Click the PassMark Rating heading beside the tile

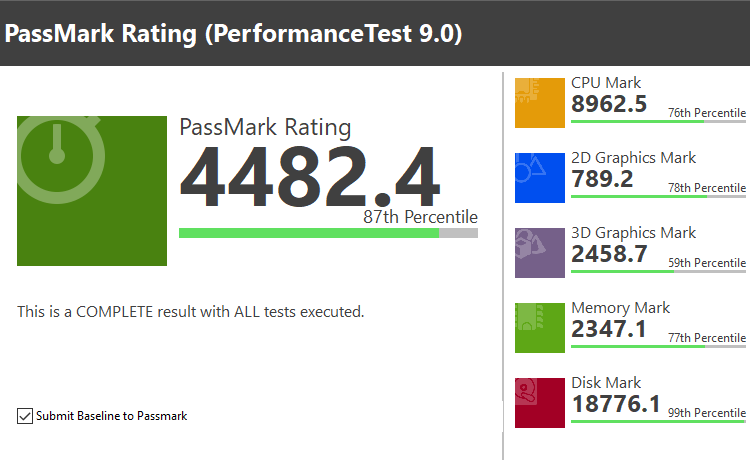tap(265, 128)
